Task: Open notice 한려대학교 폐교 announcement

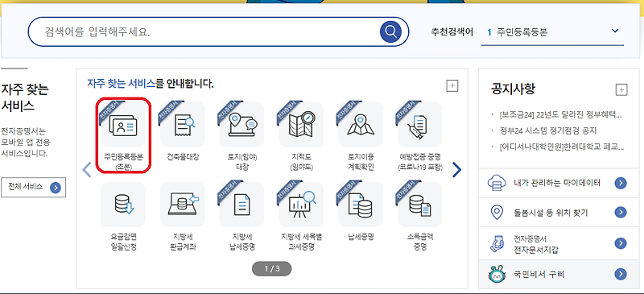Action: point(562,147)
